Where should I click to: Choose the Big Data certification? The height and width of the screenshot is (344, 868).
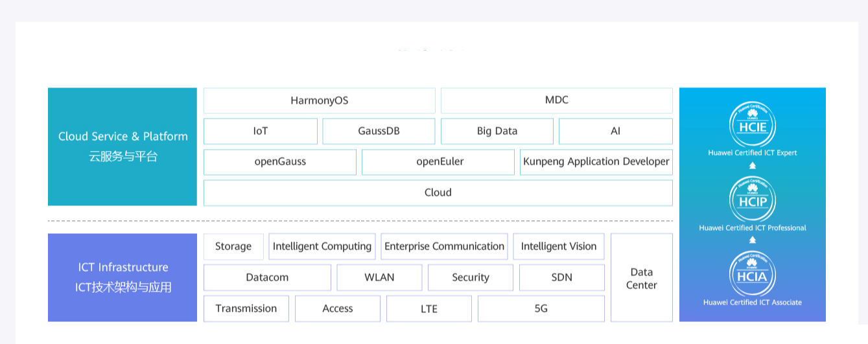[497, 131]
